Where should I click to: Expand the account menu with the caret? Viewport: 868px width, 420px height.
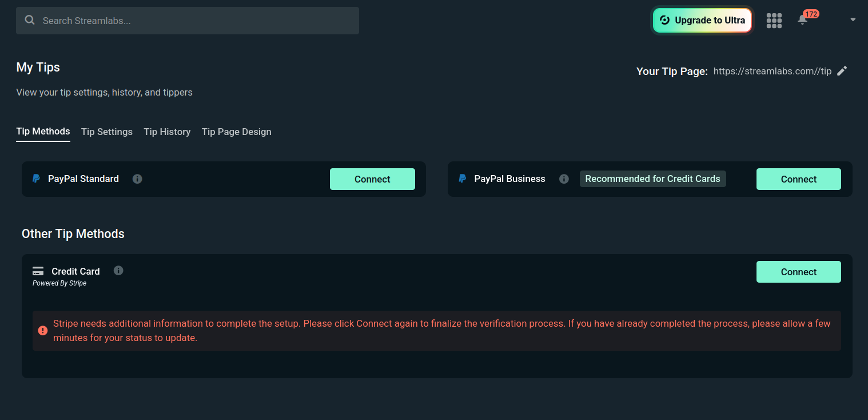pos(853,19)
